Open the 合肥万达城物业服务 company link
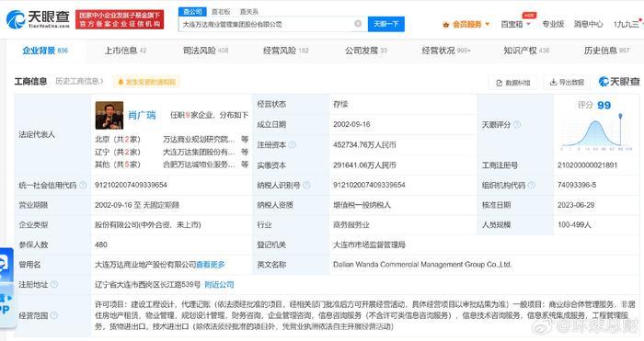 point(199,165)
